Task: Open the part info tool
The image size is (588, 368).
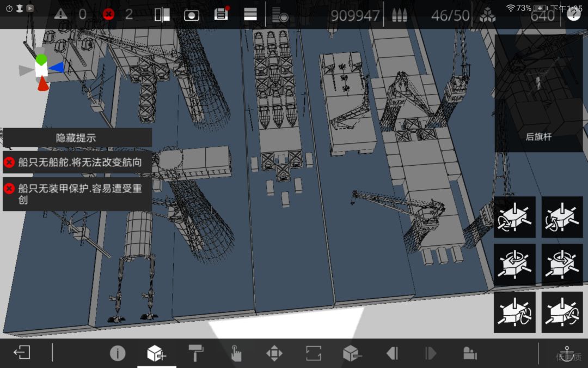Action: coord(118,353)
